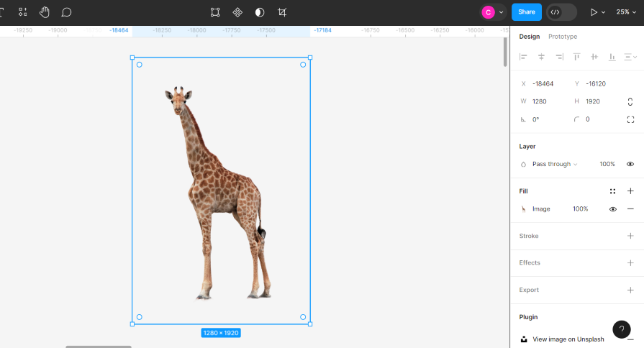Toggle Dev Mode switch
The height and width of the screenshot is (348, 644).
coord(561,12)
